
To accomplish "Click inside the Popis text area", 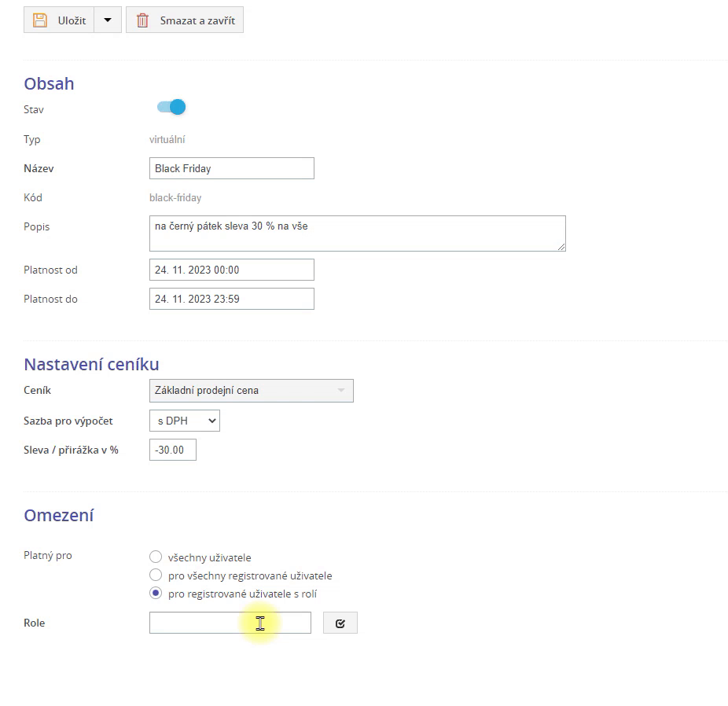I will click(x=357, y=233).
